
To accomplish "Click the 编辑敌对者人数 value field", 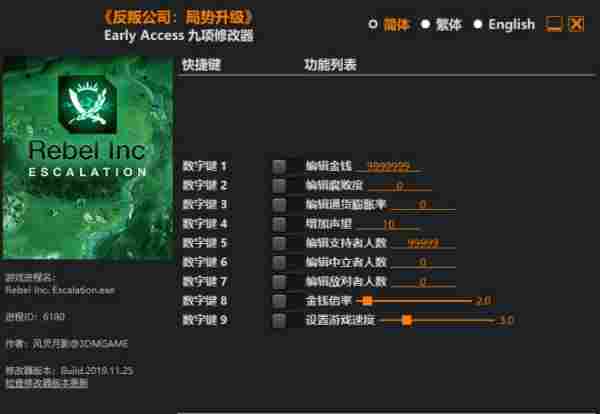I will (x=422, y=282).
